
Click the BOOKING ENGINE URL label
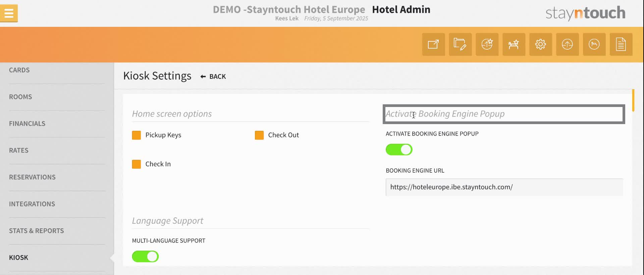[x=415, y=170]
